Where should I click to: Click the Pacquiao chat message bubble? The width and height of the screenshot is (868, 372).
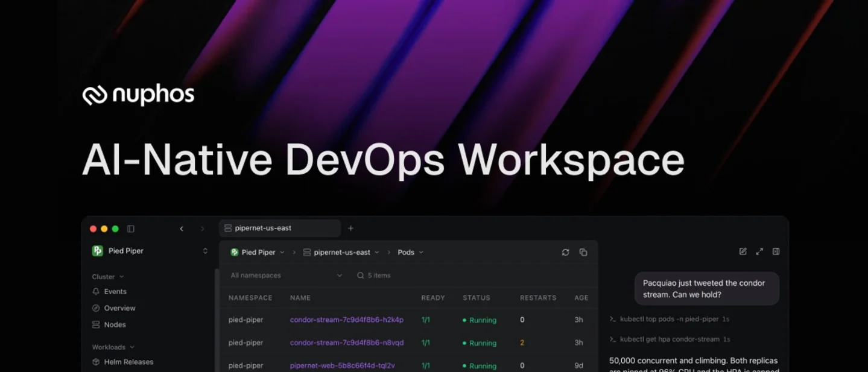(706, 289)
